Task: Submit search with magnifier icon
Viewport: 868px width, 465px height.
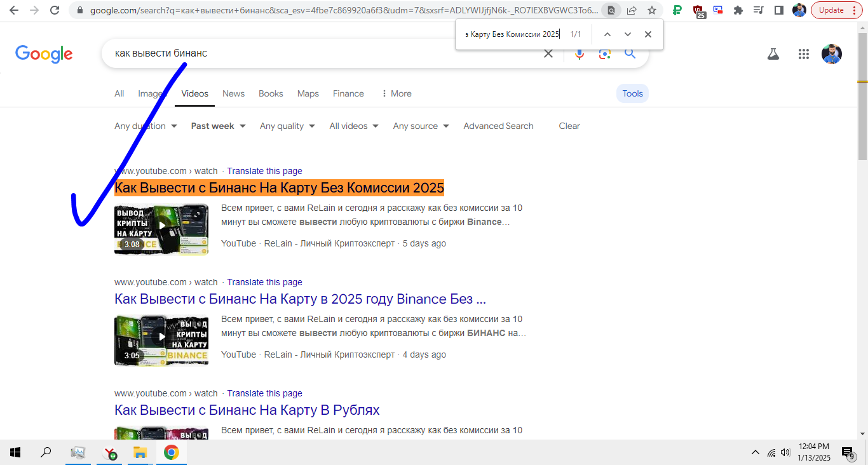Action: 630,54
